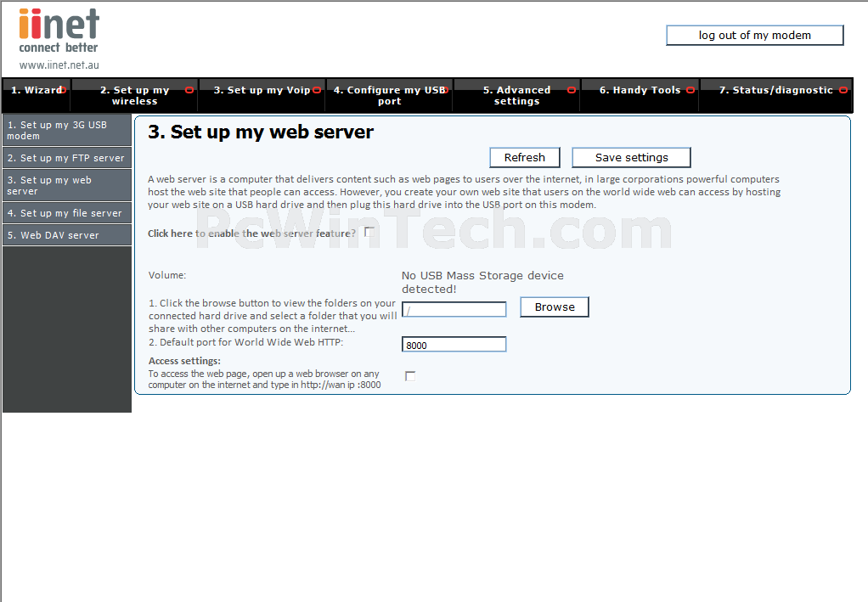The height and width of the screenshot is (602, 868).
Task: Click the 'Access settings:' heading
Action: point(184,361)
